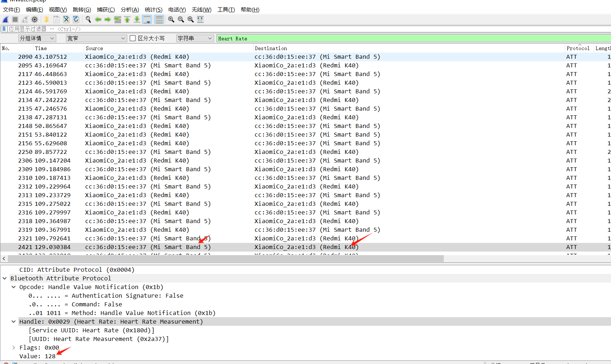Select the Authentication Signature False line
This screenshot has width=611, height=364.
[x=106, y=296]
